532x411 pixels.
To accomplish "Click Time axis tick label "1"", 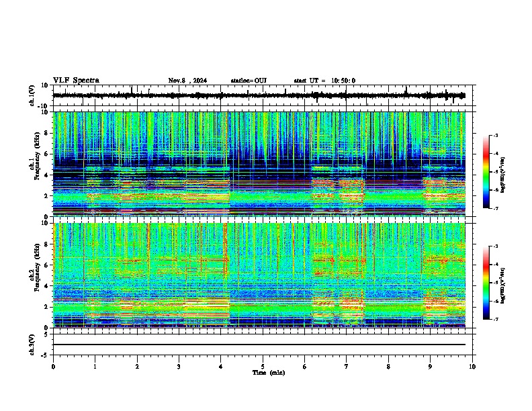I will click(x=95, y=367).
